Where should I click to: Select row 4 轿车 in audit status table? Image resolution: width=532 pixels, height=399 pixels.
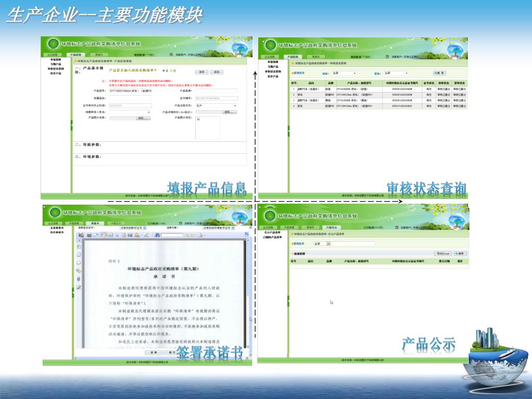(379, 106)
